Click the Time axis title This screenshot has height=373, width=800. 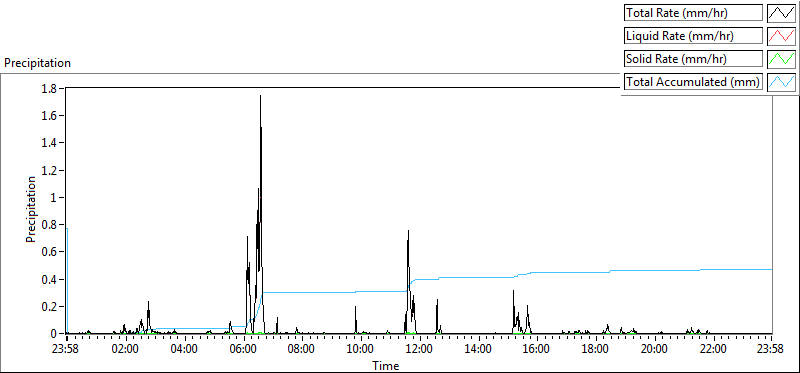(385, 365)
